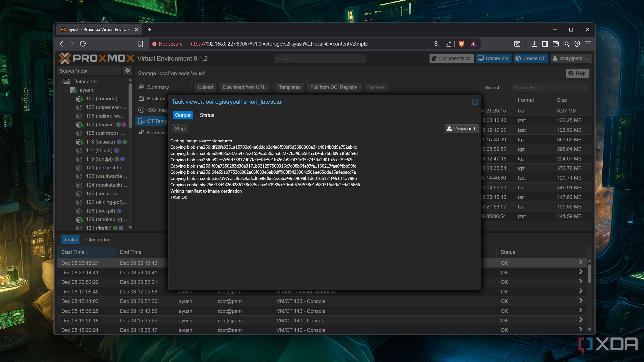The height and width of the screenshot is (362, 644).
Task: Click the Brave Rewards triangle icon
Action: 473,44
